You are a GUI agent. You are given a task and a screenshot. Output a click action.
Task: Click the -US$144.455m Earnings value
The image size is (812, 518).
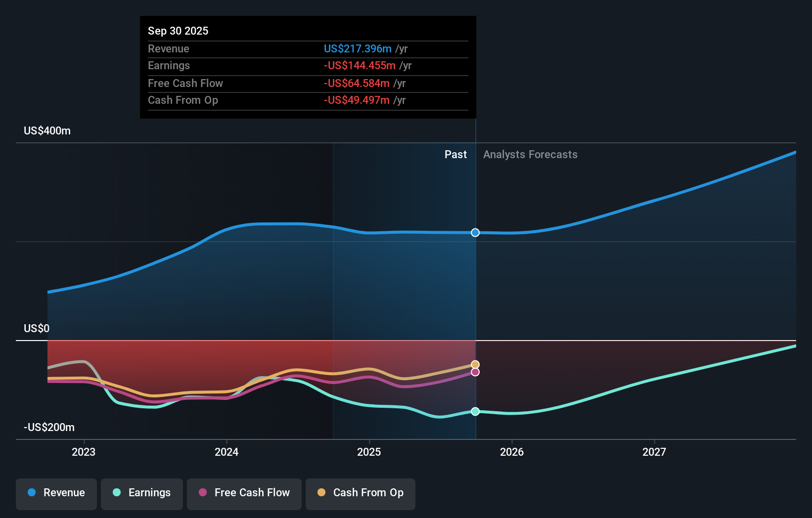point(360,65)
